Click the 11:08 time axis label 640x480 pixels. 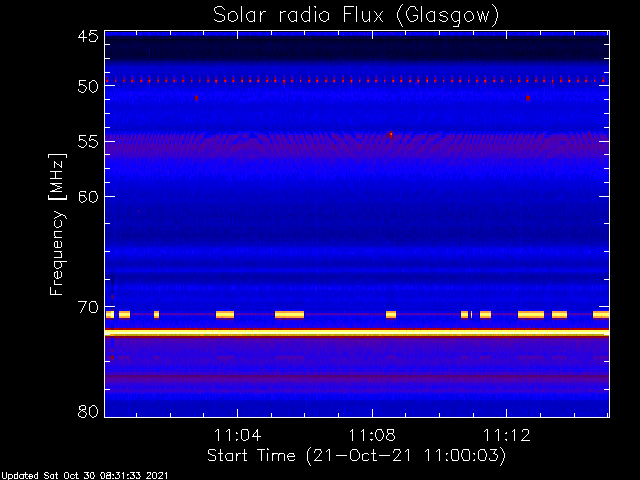372,436
